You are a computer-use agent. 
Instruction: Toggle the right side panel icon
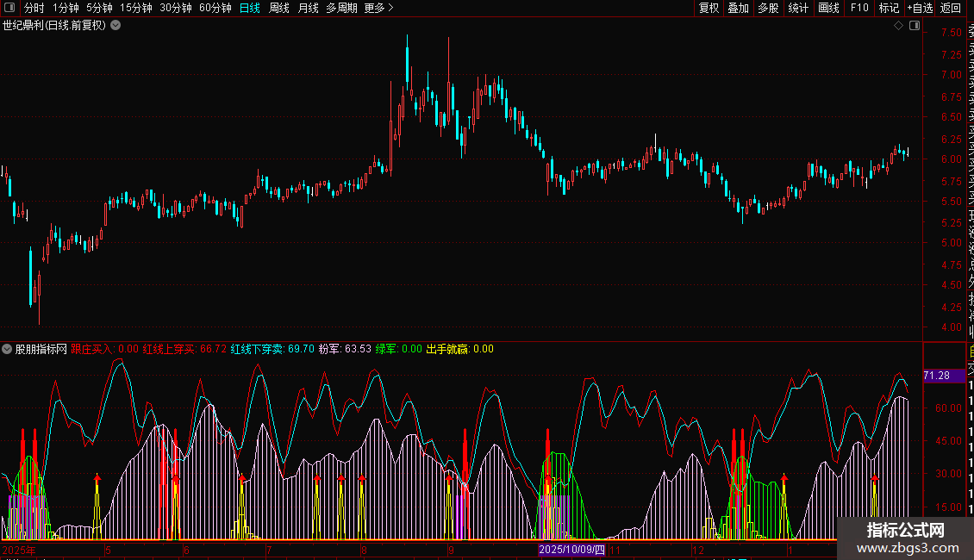click(x=914, y=26)
